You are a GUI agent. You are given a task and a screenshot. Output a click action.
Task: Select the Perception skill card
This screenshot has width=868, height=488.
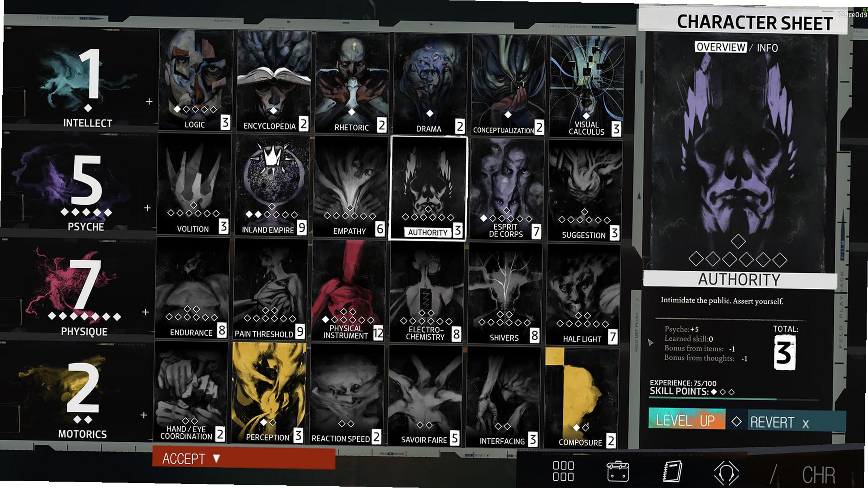(x=269, y=393)
